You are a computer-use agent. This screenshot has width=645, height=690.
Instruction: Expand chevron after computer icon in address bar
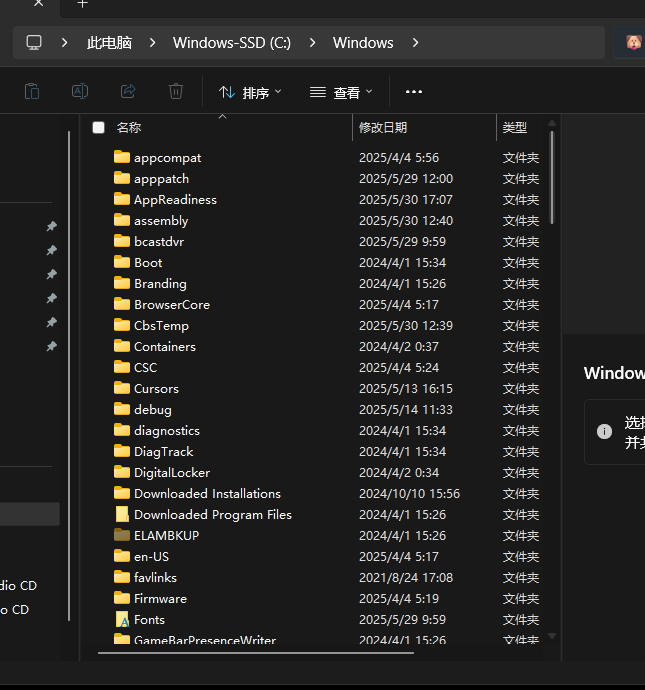[x=65, y=43]
